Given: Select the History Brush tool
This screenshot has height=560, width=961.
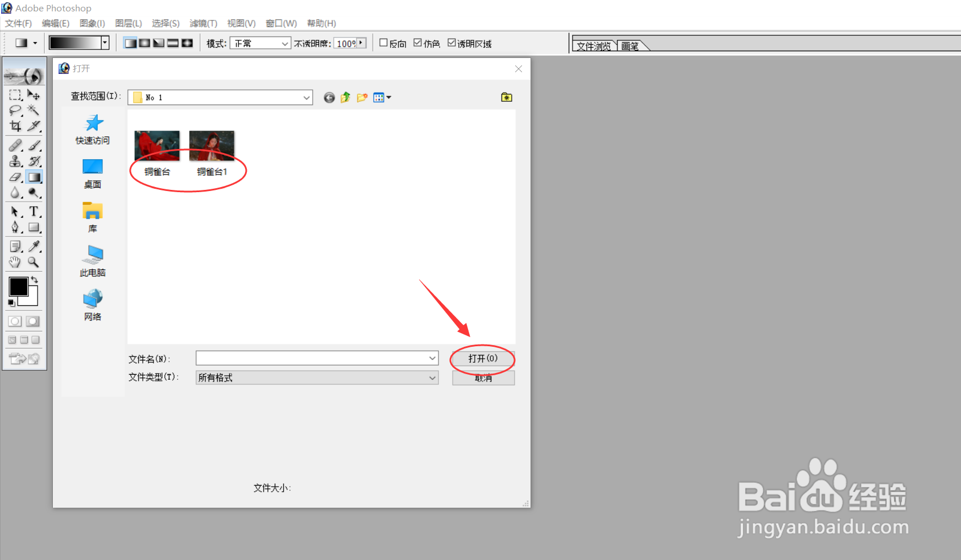Looking at the screenshot, I should [x=34, y=161].
